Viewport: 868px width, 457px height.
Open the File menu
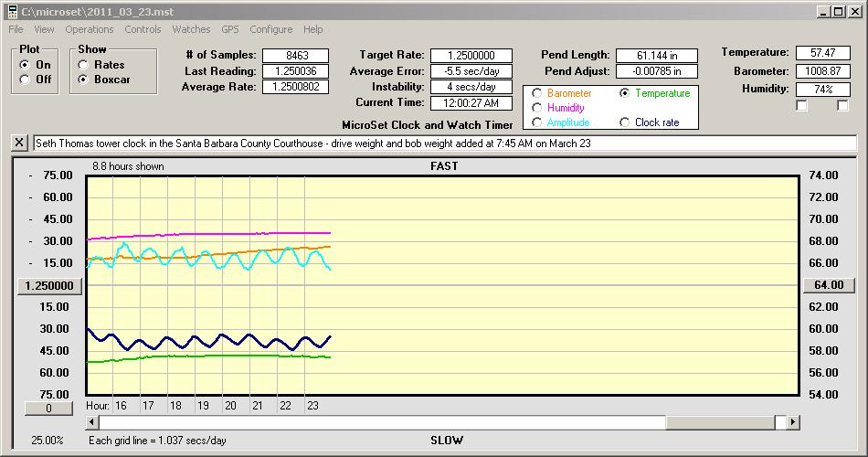[16, 29]
